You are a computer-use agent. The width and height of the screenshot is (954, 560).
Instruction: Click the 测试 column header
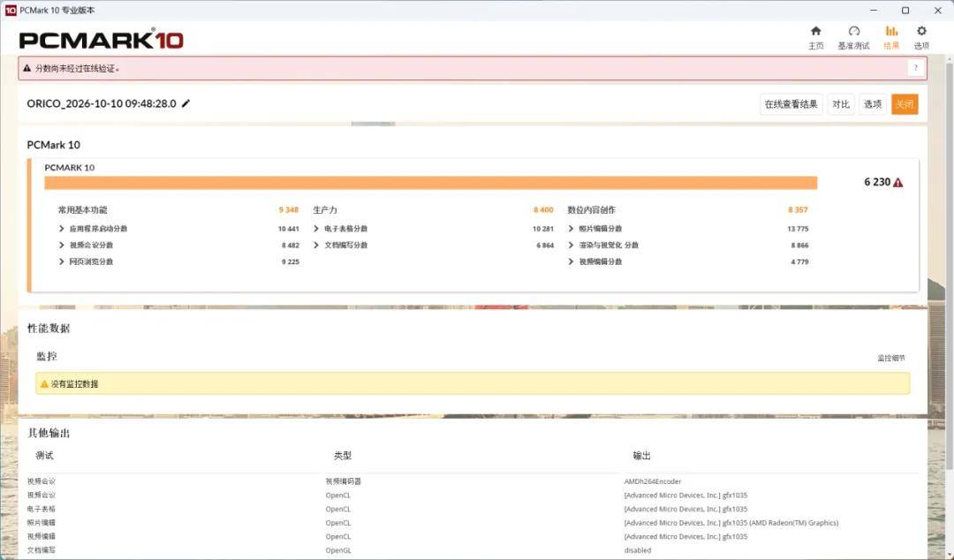44,455
